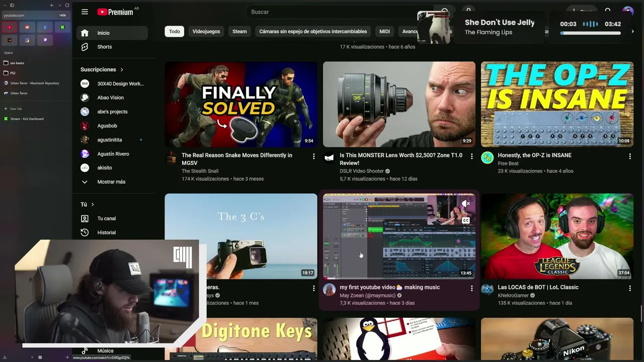Screen dimensions: 644x362
Task: Open the agustinitita subscription
Action: (x=112, y=140)
